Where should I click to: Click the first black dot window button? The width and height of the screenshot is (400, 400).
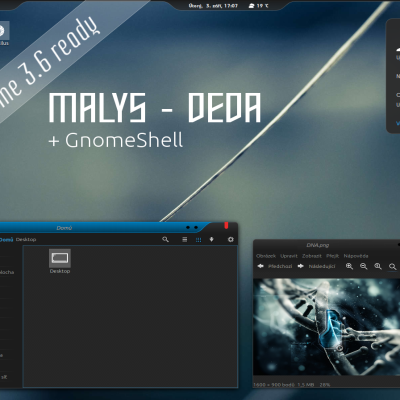[188, 227]
